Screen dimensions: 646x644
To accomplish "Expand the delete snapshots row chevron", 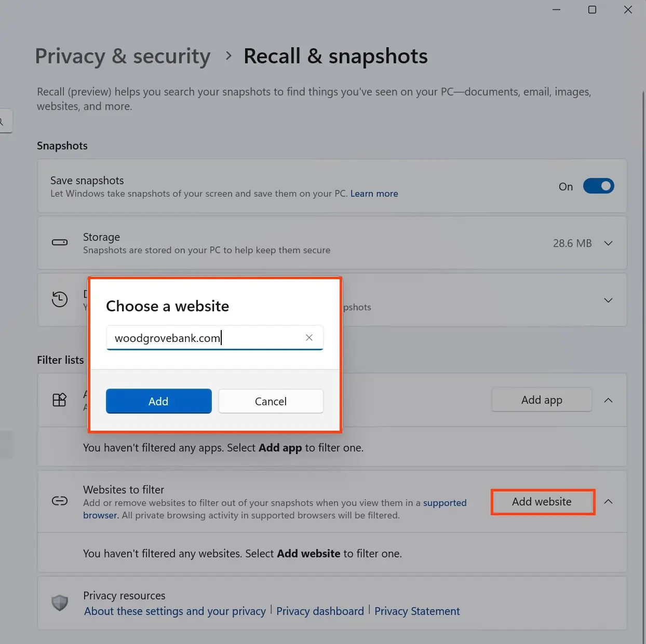I will (609, 300).
